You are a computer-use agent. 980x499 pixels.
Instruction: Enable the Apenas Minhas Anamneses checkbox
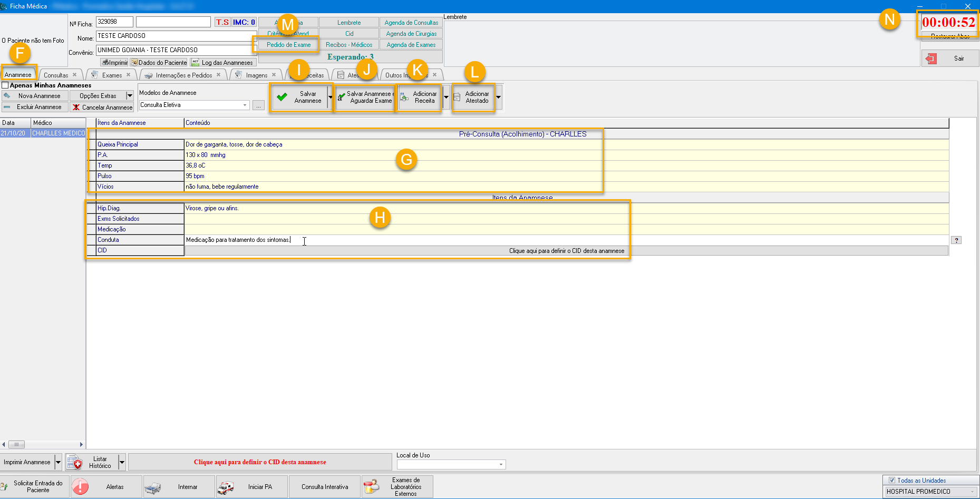pyautogui.click(x=5, y=85)
